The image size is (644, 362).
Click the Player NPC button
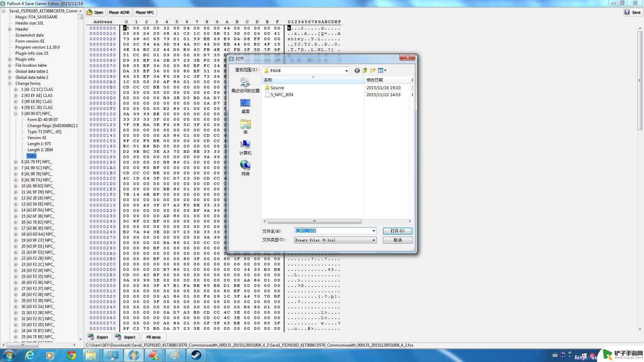click(x=145, y=12)
